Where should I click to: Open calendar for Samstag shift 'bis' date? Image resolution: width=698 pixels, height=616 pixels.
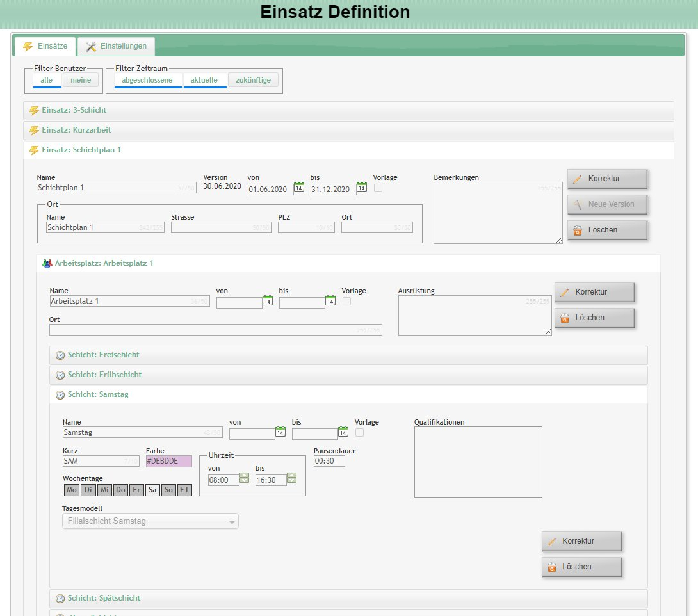coord(343,432)
